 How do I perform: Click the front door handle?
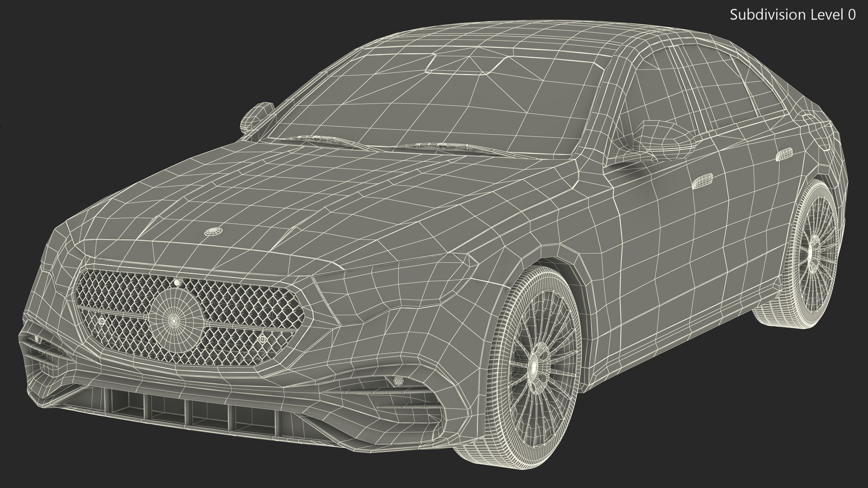702,180
